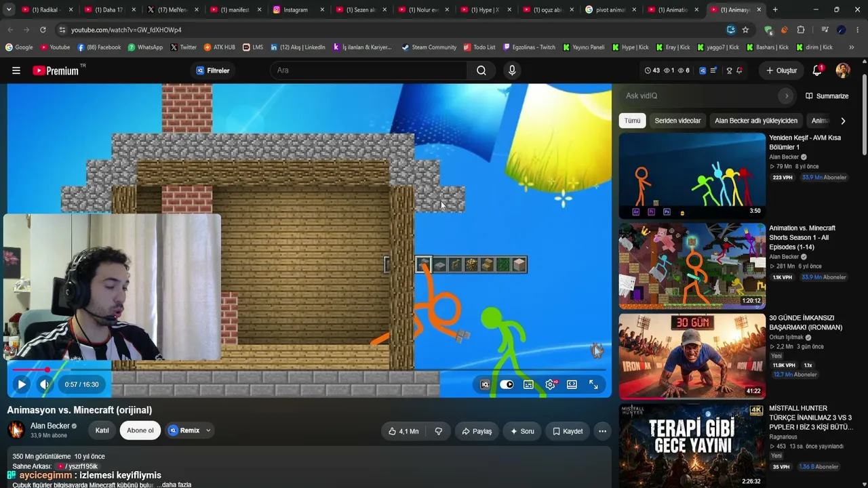
Task: Enter fullscreen mode
Action: click(593, 384)
